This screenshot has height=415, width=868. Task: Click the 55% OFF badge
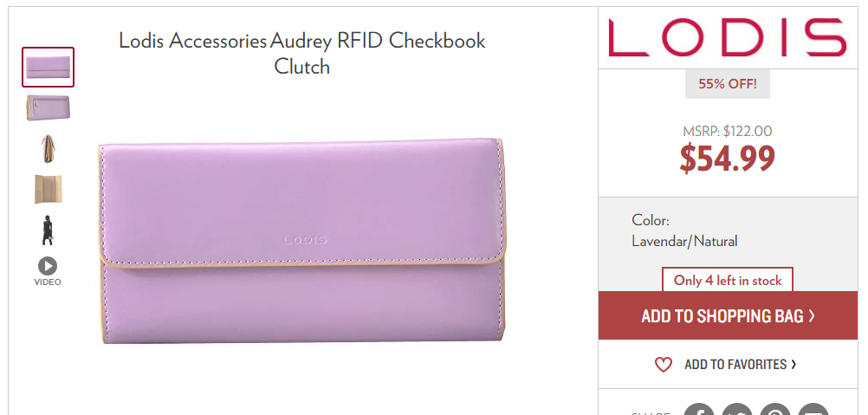pyautogui.click(x=728, y=84)
